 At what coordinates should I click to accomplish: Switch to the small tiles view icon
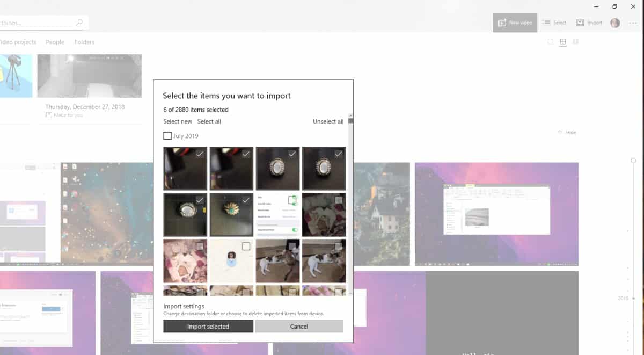(x=575, y=41)
